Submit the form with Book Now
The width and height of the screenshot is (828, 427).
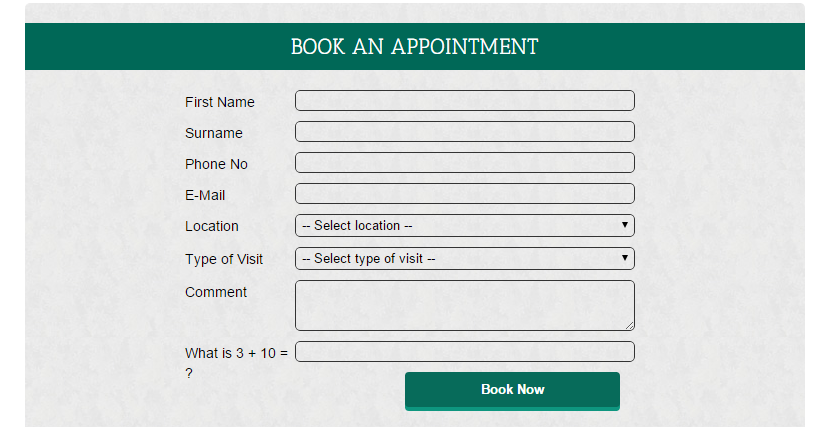coord(512,391)
